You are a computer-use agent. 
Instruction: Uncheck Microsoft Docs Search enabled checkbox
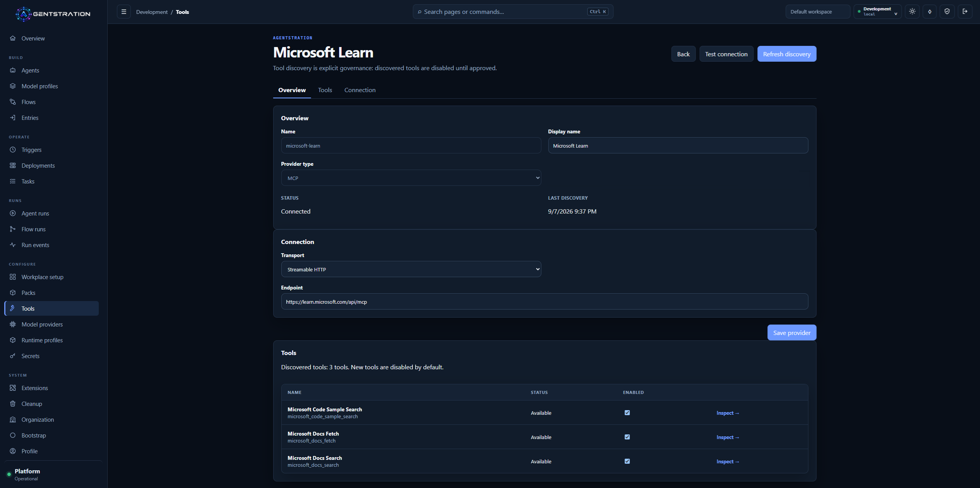tap(627, 461)
